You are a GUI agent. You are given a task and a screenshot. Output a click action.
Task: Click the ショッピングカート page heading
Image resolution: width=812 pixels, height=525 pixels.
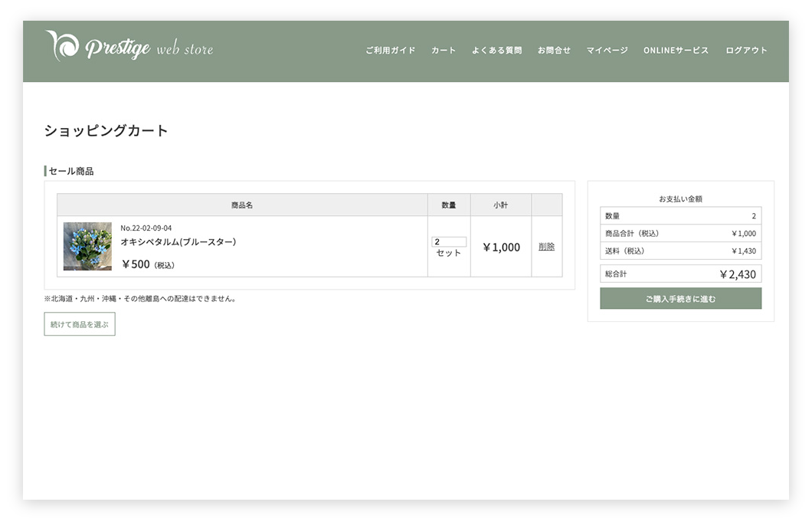point(106,130)
